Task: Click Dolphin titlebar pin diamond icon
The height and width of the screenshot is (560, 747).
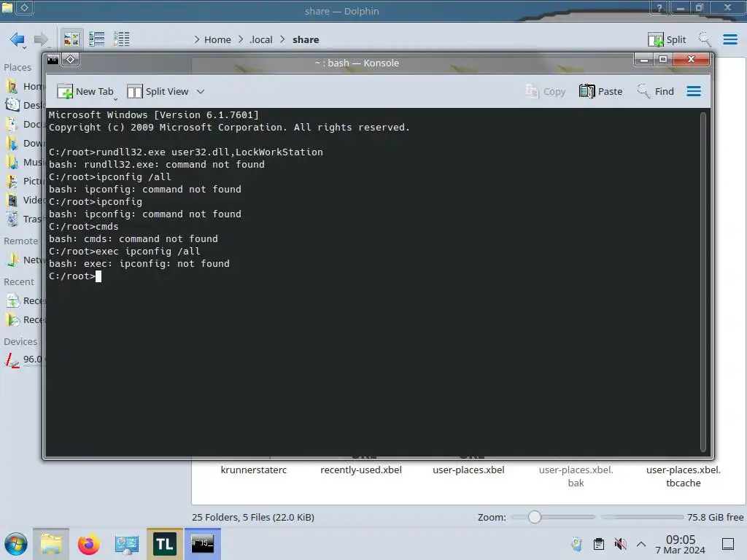Action: (x=24, y=7)
